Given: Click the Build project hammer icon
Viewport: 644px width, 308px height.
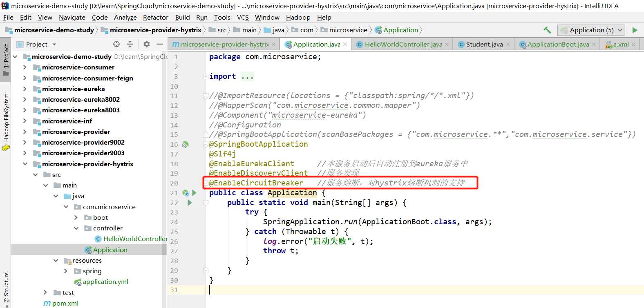Looking at the screenshot, I should (x=547, y=30).
